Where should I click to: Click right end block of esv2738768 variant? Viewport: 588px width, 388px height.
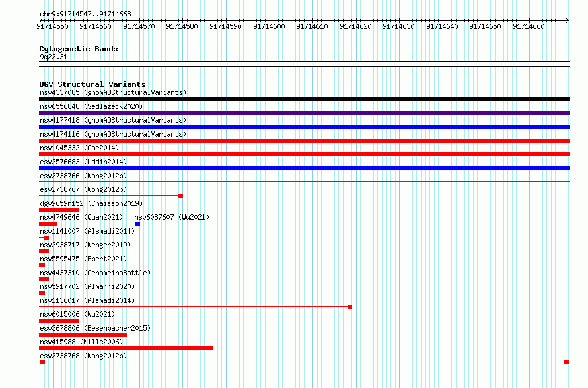566,362
